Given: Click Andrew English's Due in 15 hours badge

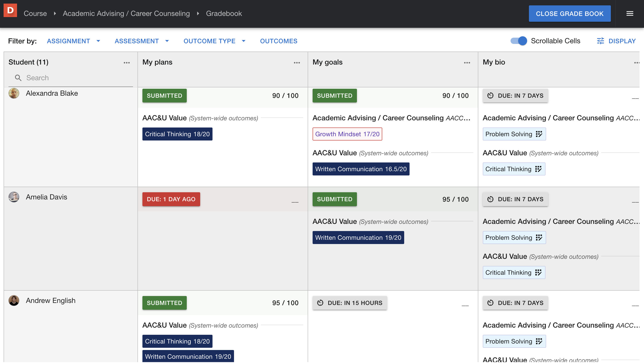Looking at the screenshot, I should pos(350,303).
